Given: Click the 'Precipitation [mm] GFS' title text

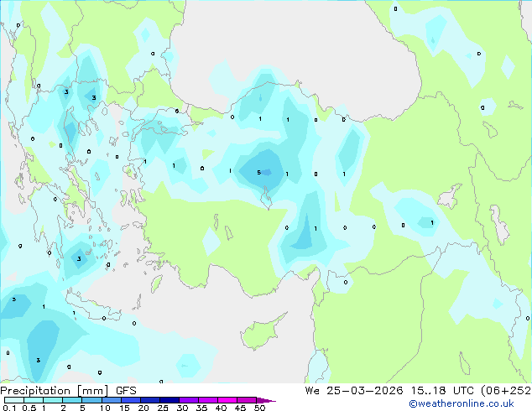Looking at the screenshot, I should [69, 391].
